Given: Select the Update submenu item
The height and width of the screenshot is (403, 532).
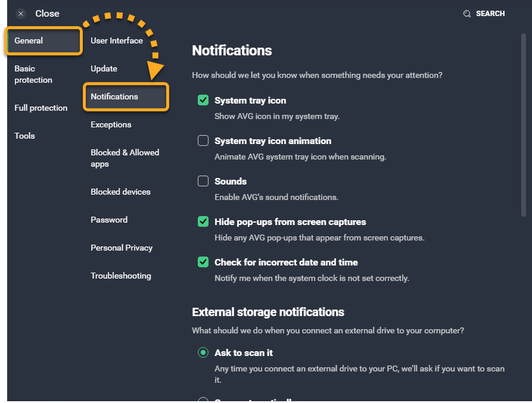Looking at the screenshot, I should [x=104, y=69].
